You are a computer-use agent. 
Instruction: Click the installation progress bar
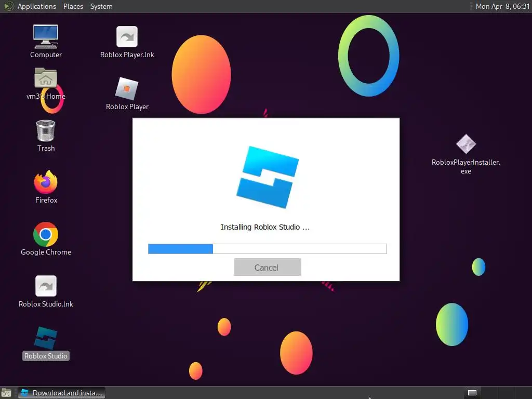(268, 249)
